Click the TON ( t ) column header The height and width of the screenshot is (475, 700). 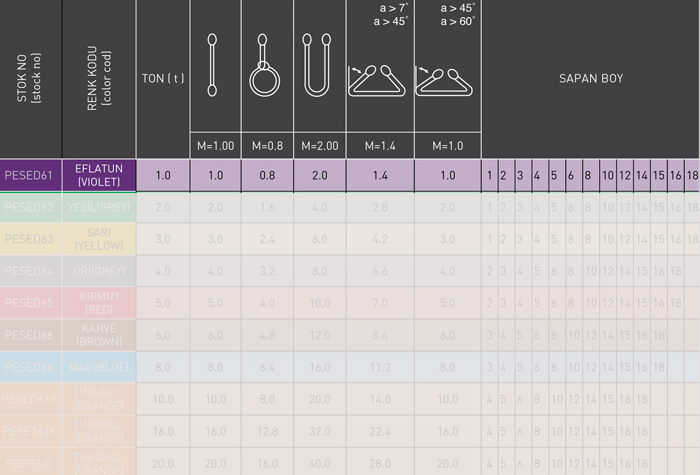[x=163, y=79]
